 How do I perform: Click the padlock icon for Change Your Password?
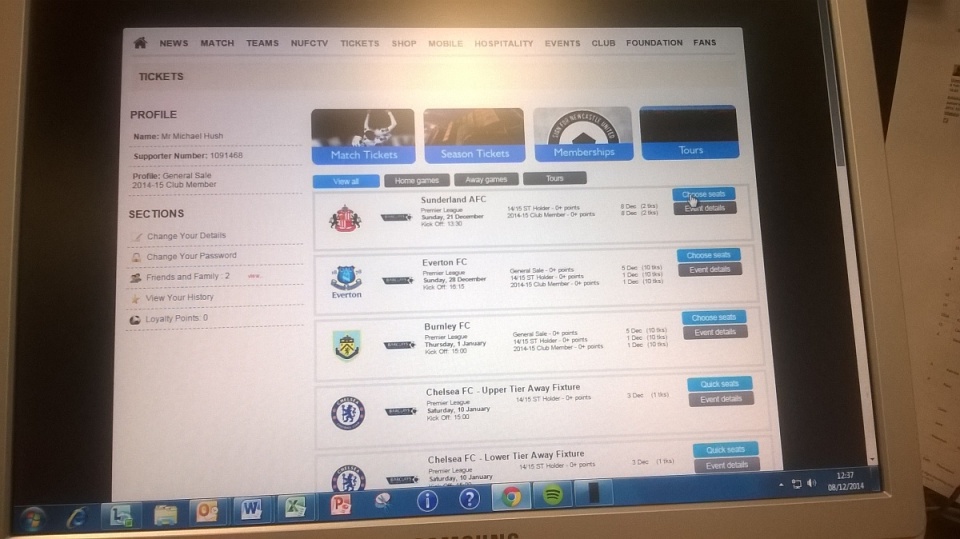[137, 257]
